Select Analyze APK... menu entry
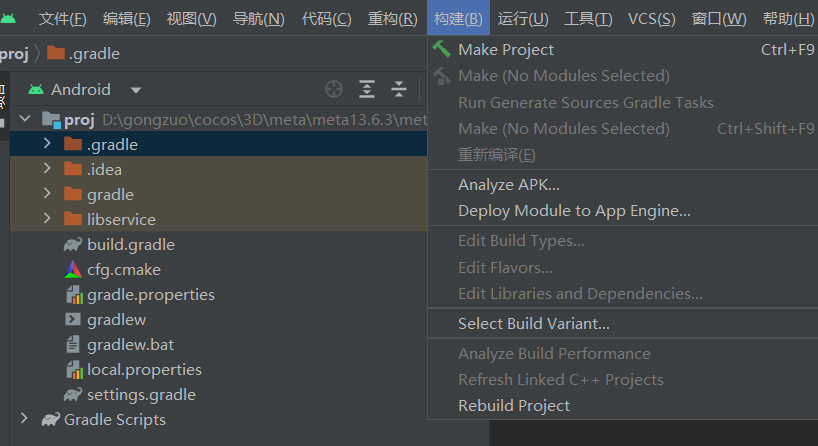This screenshot has height=446, width=818. pos(509,184)
